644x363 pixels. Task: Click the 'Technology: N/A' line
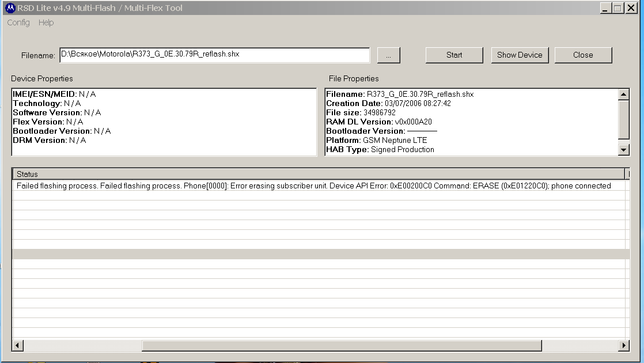[x=47, y=104]
